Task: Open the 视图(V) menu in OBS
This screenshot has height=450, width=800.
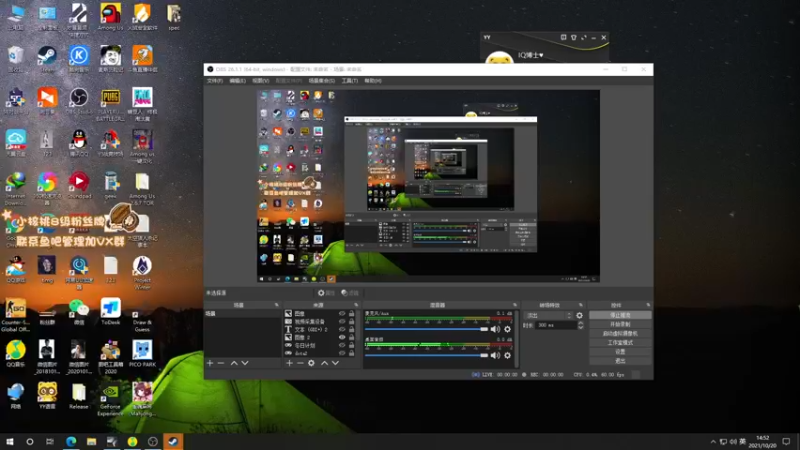Action: [260, 81]
